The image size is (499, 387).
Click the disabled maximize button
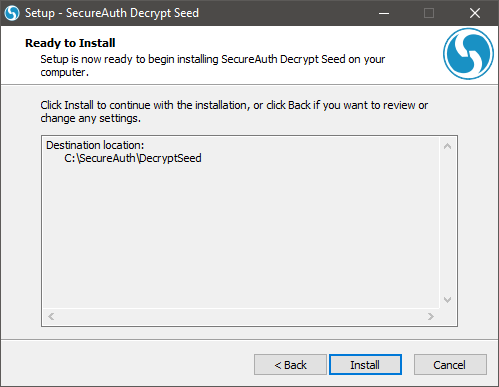[x=429, y=13]
